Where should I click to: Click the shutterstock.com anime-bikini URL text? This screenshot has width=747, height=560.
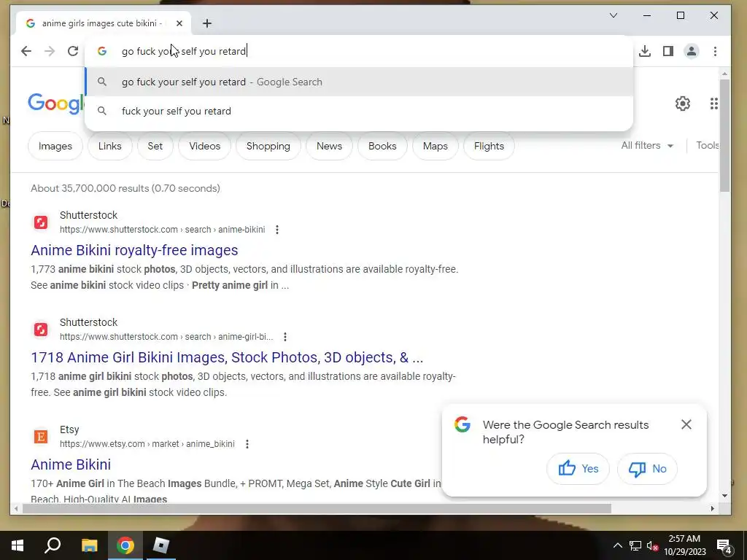(163, 230)
